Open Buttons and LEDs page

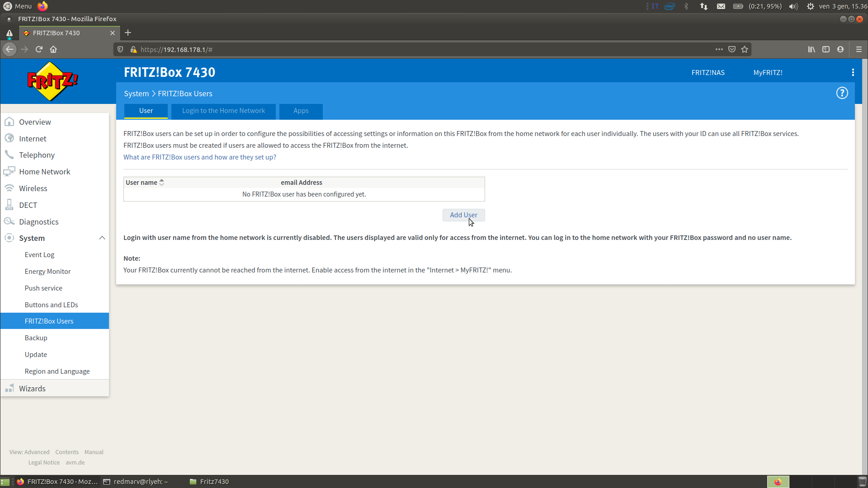click(51, 305)
